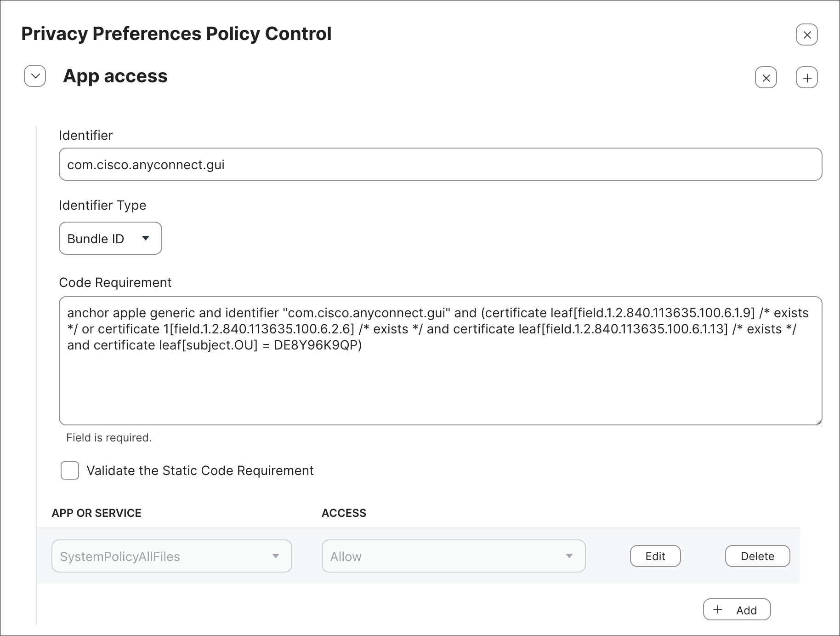
Task: Open the Allow access dropdown
Action: coord(454,556)
